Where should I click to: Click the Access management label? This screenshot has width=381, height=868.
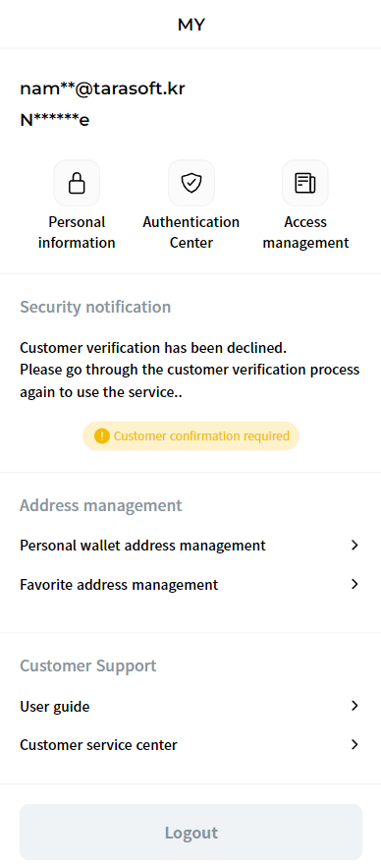coord(305,233)
